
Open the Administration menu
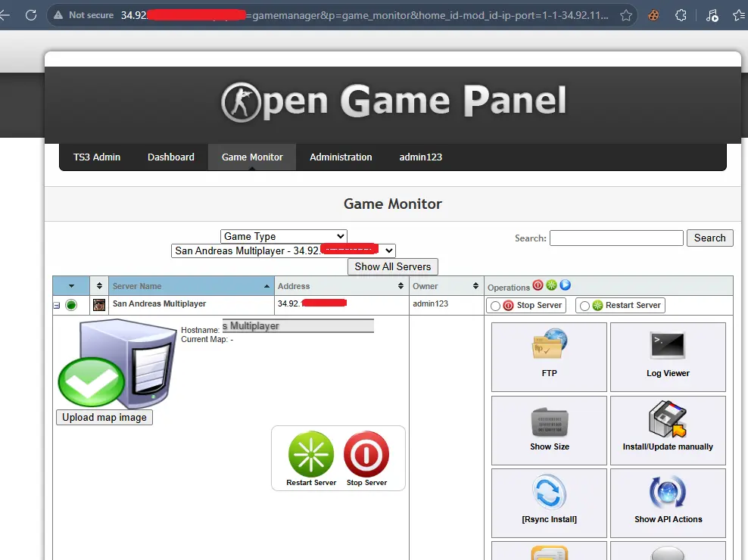coord(341,157)
